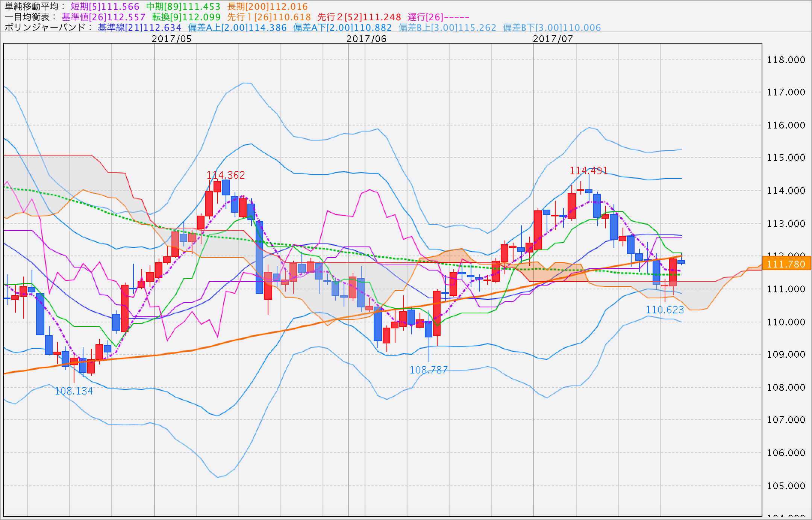Click Ichimoku 基準値[26]112.557 text
The height and width of the screenshot is (520, 812).
(103, 17)
